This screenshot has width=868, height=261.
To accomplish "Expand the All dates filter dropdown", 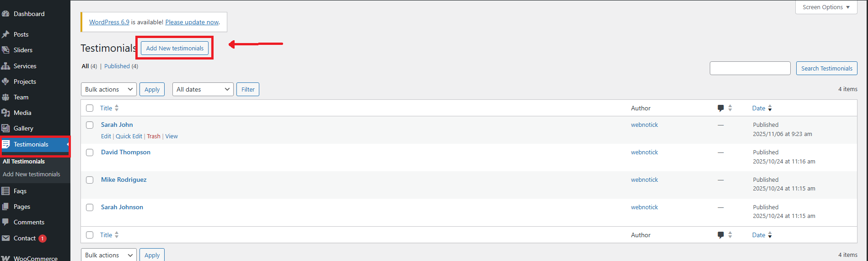I will click(203, 89).
